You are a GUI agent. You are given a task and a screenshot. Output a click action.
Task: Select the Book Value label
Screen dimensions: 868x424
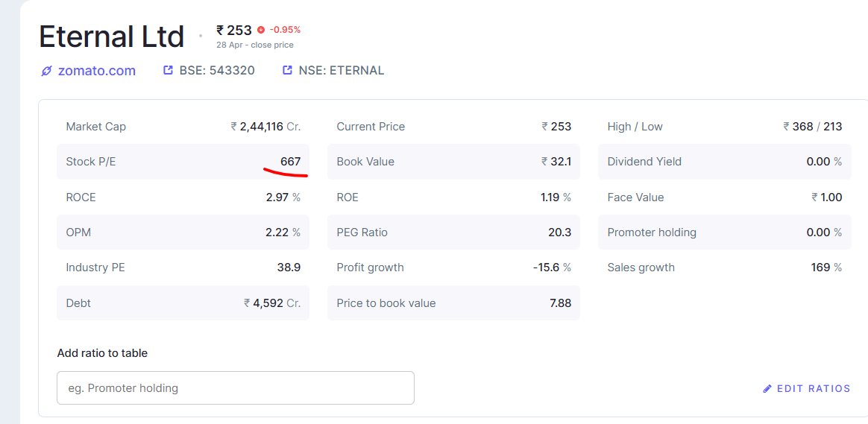tap(365, 162)
